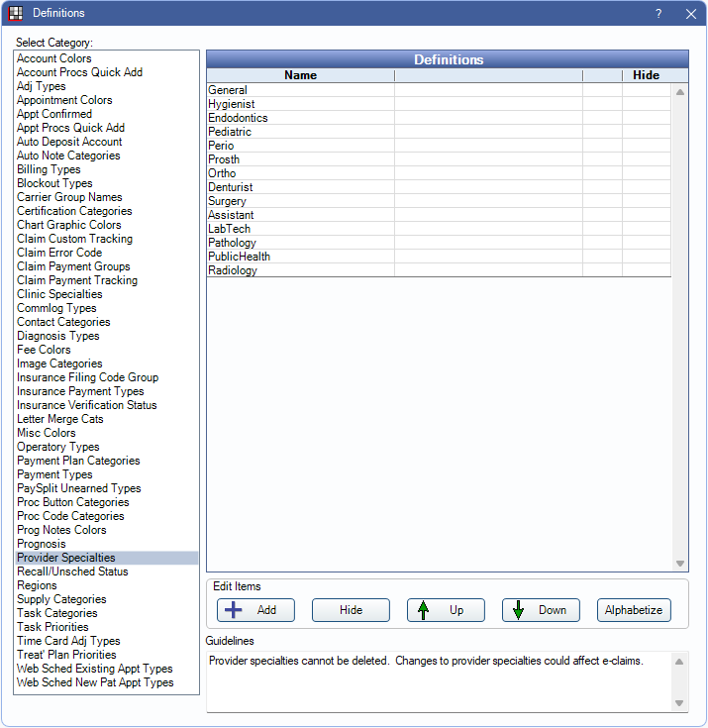This screenshot has height=728, width=708.
Task: Select the PublicHealth definition row
Action: point(239,257)
